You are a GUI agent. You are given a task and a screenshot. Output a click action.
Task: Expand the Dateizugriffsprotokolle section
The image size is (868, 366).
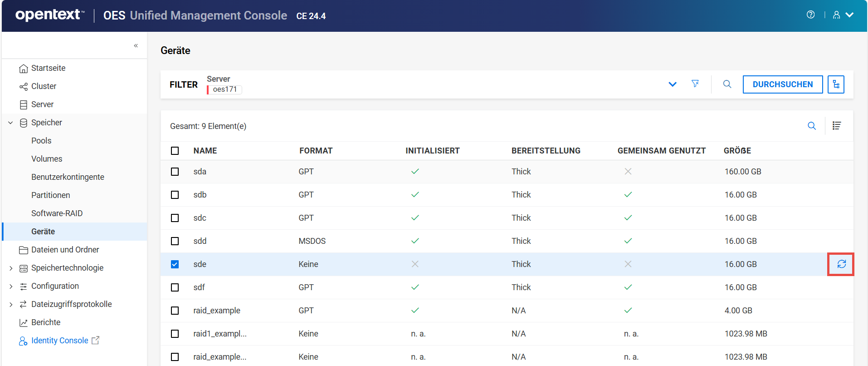click(x=10, y=304)
